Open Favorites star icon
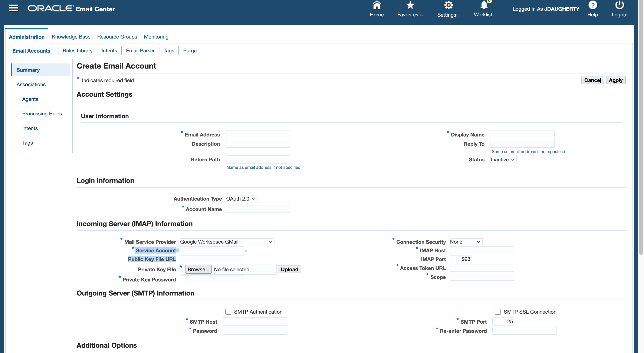 pyautogui.click(x=410, y=6)
